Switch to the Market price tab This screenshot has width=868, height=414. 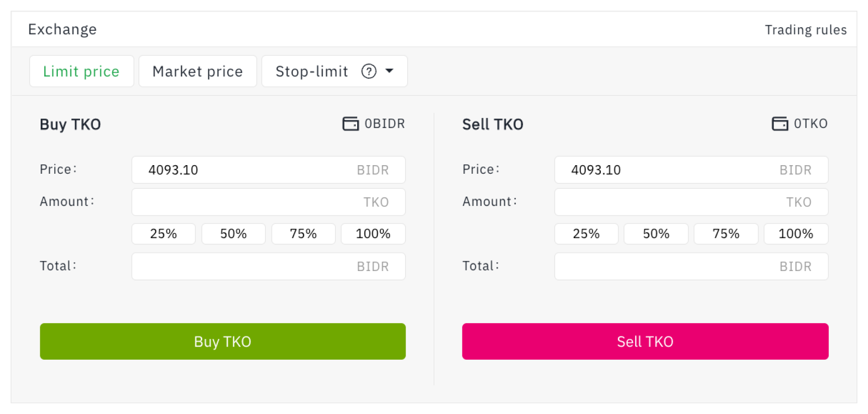pos(198,71)
